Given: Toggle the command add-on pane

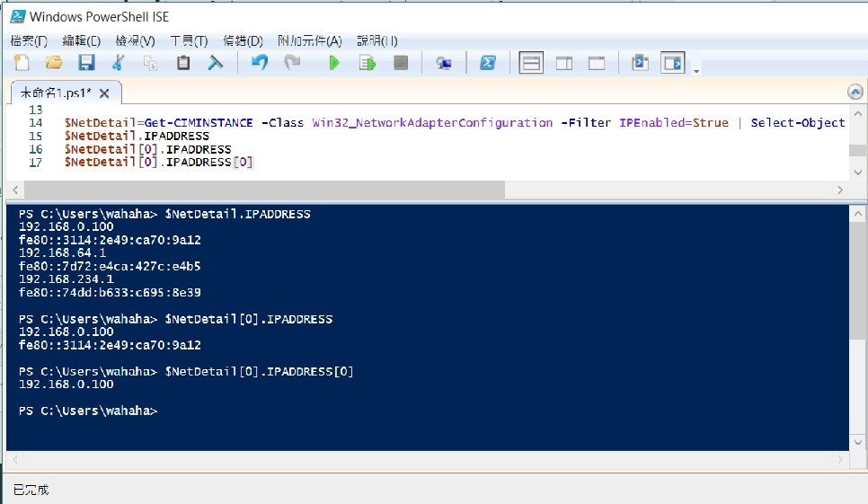Looking at the screenshot, I should pos(673,63).
